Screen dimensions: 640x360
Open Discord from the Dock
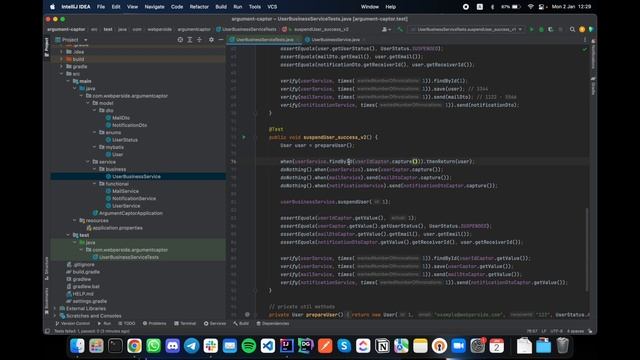pos(172,346)
